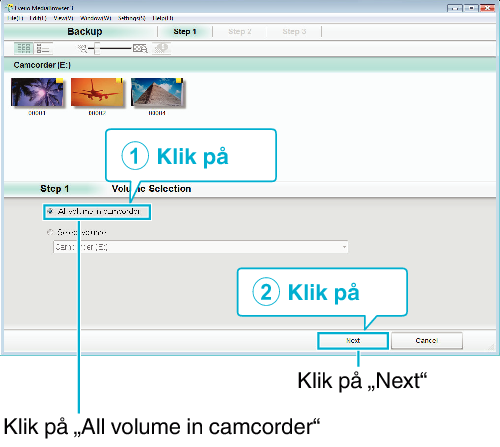Select the palm tree video thumbnail
500x447 pixels.
[x=37, y=92]
